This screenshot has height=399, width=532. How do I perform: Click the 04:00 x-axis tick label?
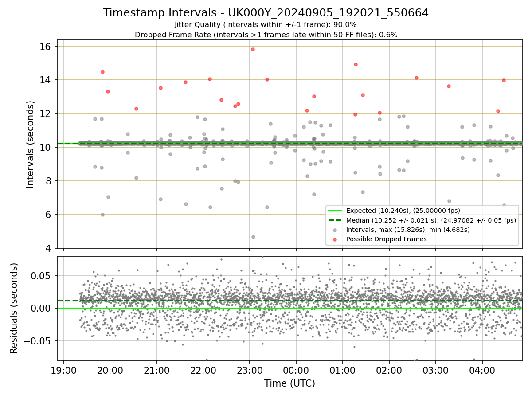tap(482, 371)
